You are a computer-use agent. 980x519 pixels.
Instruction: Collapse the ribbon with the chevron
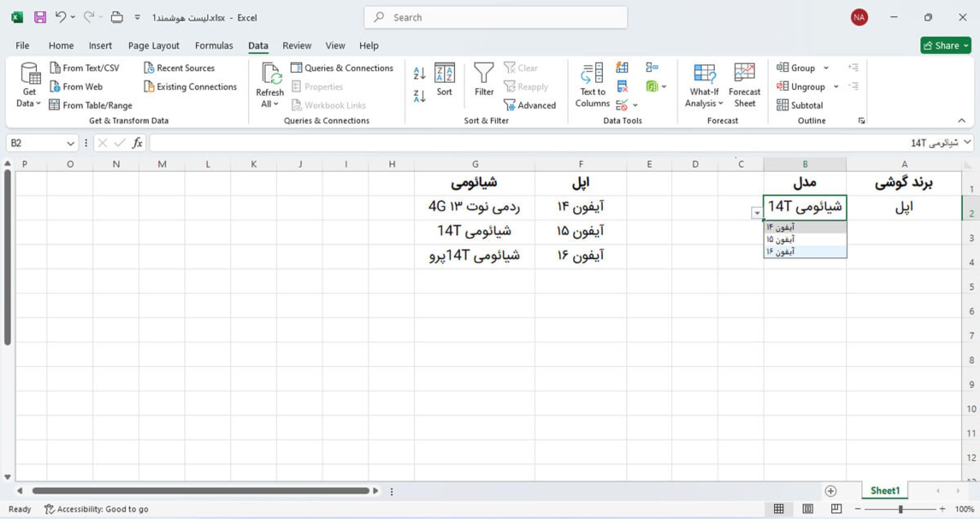pos(962,121)
